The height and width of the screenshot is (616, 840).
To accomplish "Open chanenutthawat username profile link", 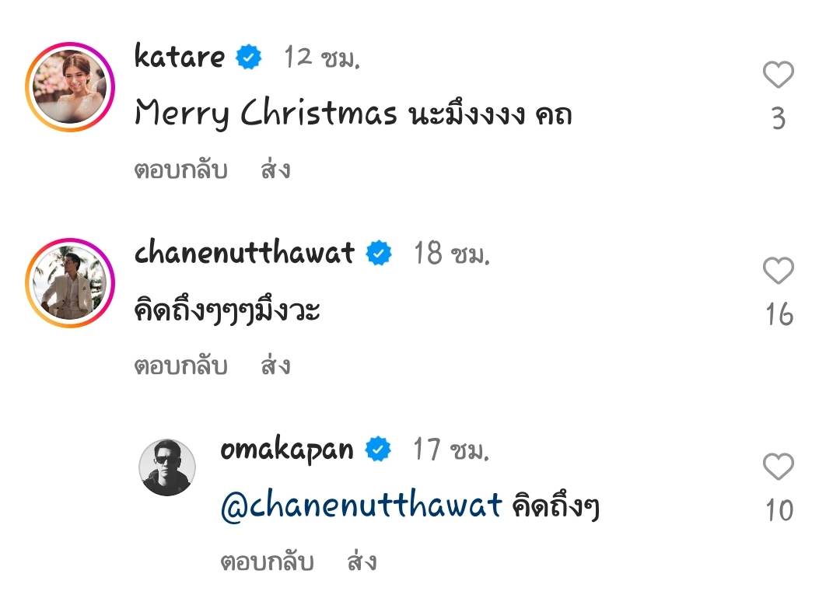I will (244, 252).
